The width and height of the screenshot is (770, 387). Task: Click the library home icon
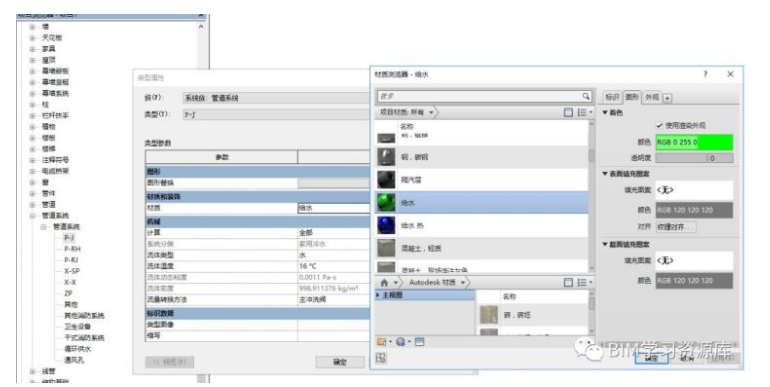tap(384, 282)
